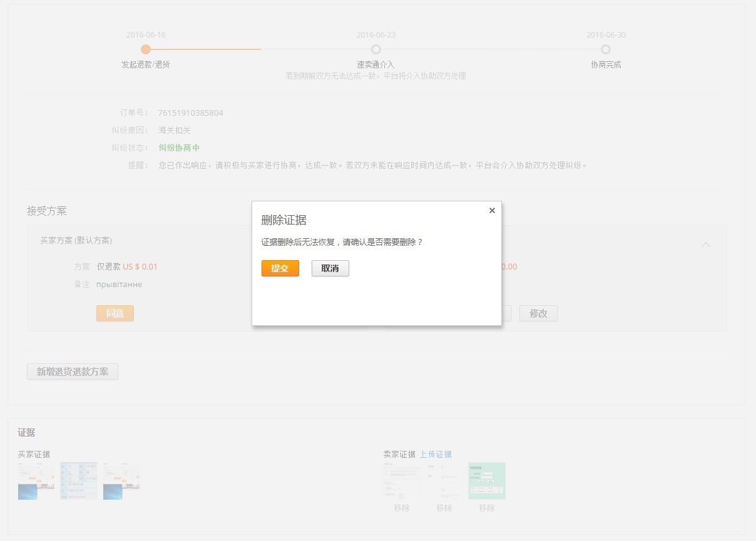Screen dimensions: 756x541
Task: Click 同意 to accept the buyer's plan
Action: click(115, 313)
